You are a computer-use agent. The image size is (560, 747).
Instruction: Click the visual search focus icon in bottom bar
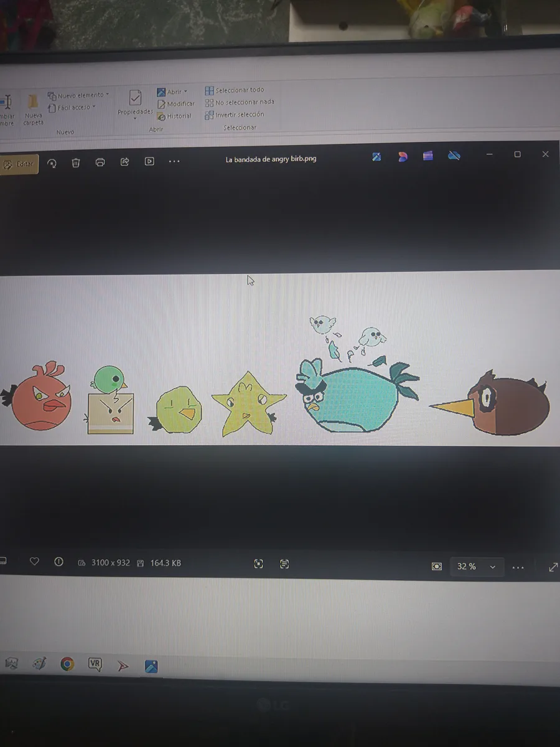tap(259, 564)
